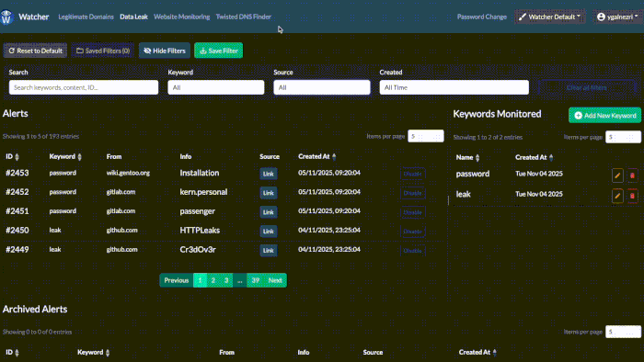Screen dimensions: 644x362
Task: Click Reset to Default button
Action: 35,51
